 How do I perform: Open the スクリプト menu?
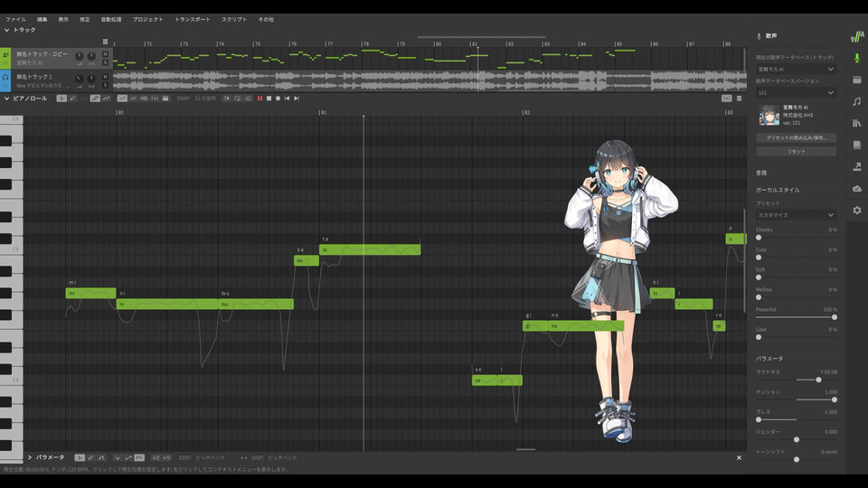(234, 19)
